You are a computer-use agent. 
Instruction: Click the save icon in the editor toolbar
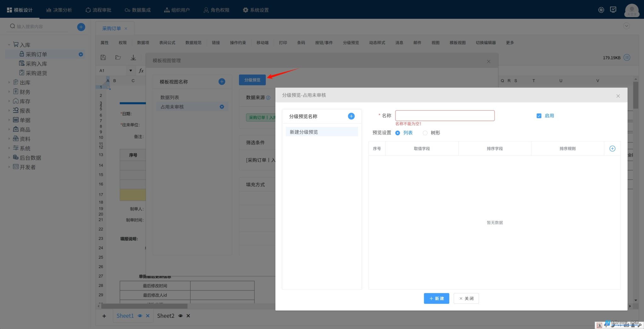point(103,57)
